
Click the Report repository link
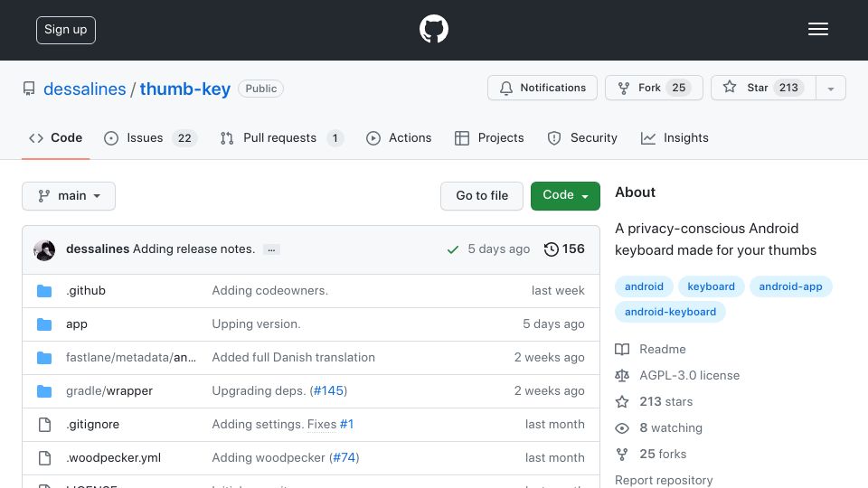[664, 480]
